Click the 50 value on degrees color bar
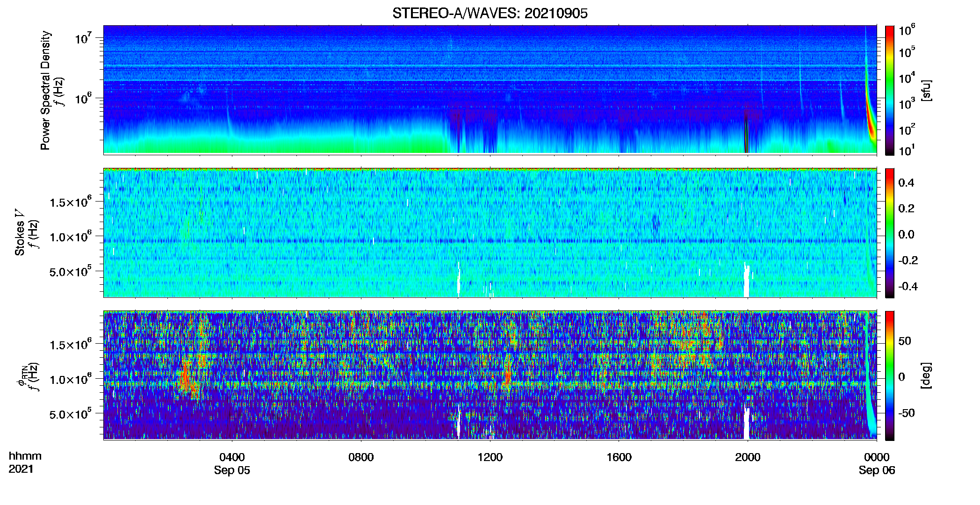980x505 pixels. [x=905, y=341]
